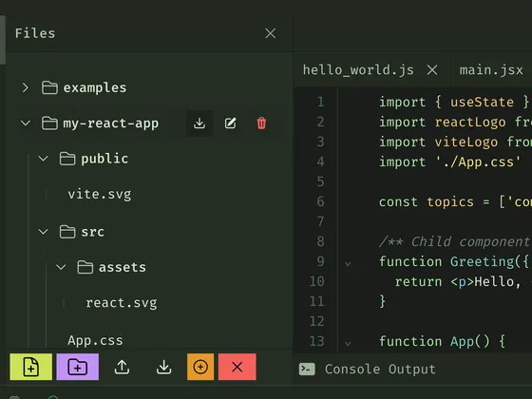The image size is (532, 399).
Task: Open react.svg in the file tree
Action: 122,303
